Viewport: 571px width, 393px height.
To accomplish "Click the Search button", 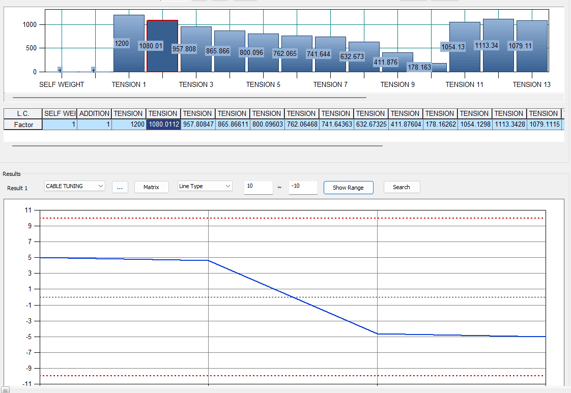I will tap(401, 187).
